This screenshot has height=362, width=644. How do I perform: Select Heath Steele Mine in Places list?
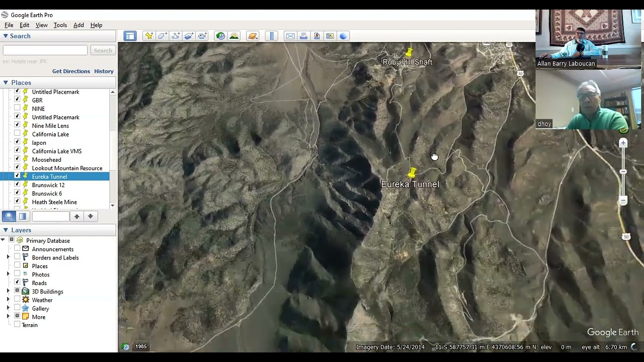tap(54, 202)
